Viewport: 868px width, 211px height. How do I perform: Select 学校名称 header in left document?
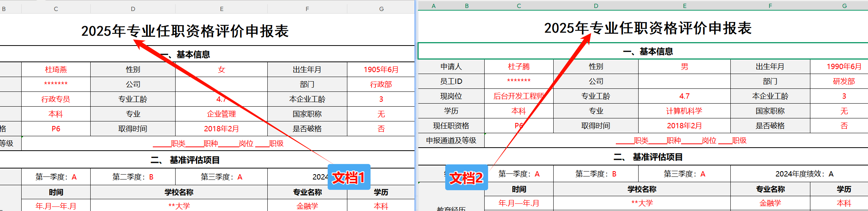tap(179, 192)
